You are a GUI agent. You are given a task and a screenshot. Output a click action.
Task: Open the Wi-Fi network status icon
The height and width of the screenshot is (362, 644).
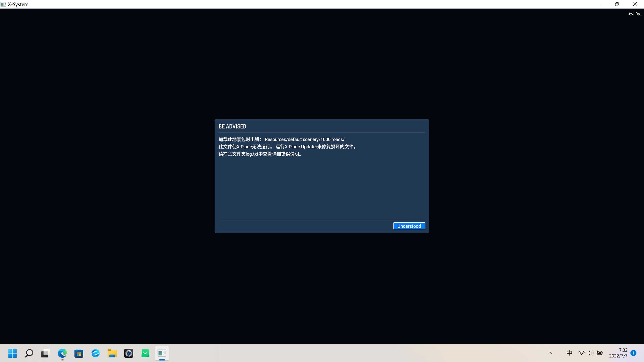click(x=581, y=353)
